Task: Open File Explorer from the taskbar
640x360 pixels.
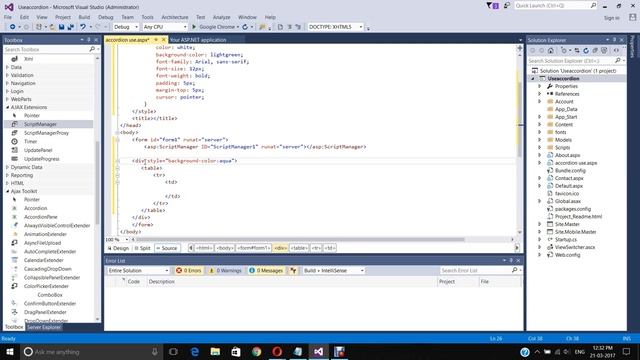Action: [x=215, y=351]
